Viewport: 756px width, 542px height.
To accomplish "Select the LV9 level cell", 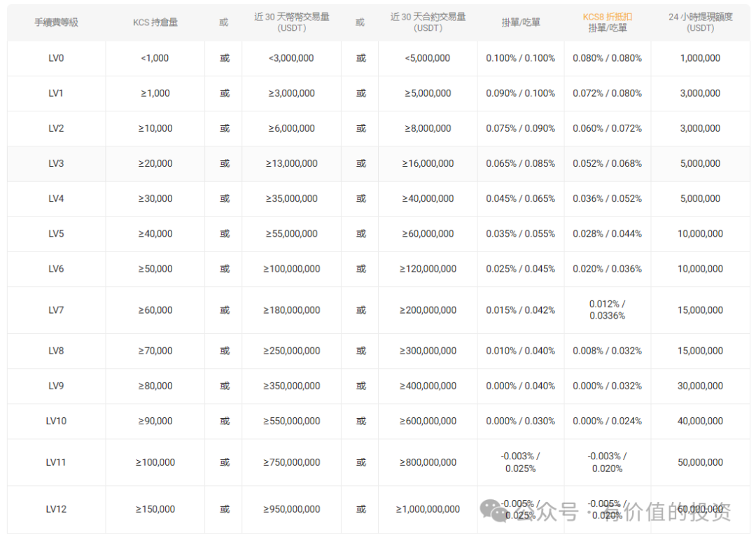I will point(56,386).
